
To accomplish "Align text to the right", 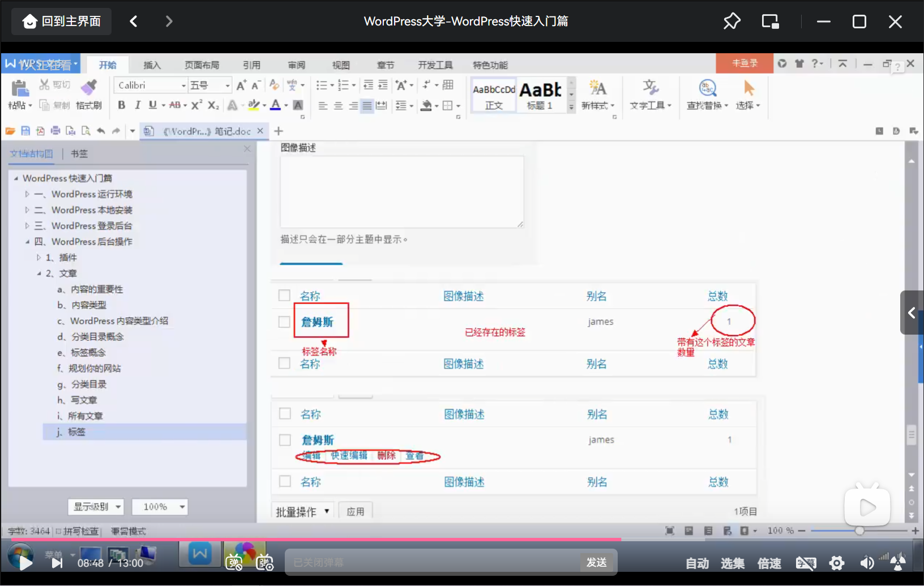I will (353, 106).
